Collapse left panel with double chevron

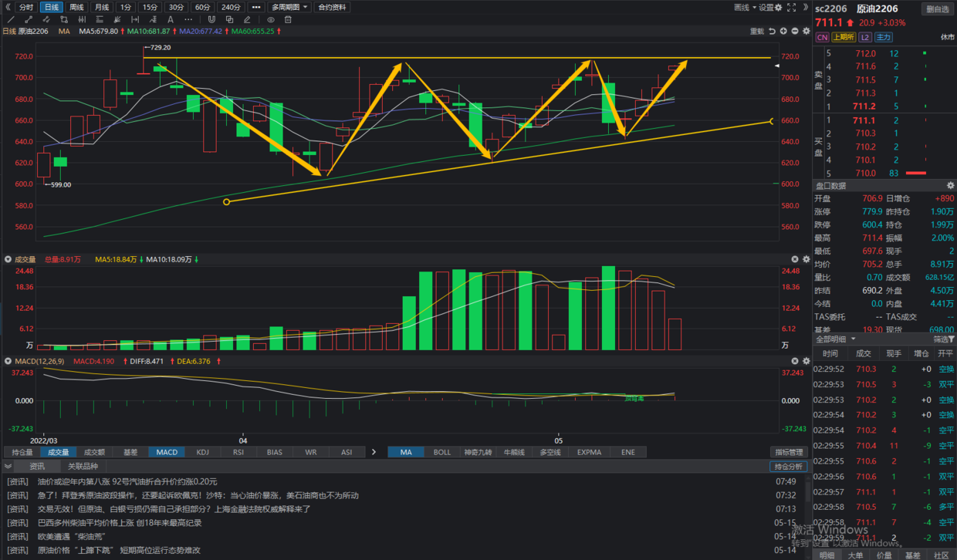point(8,7)
